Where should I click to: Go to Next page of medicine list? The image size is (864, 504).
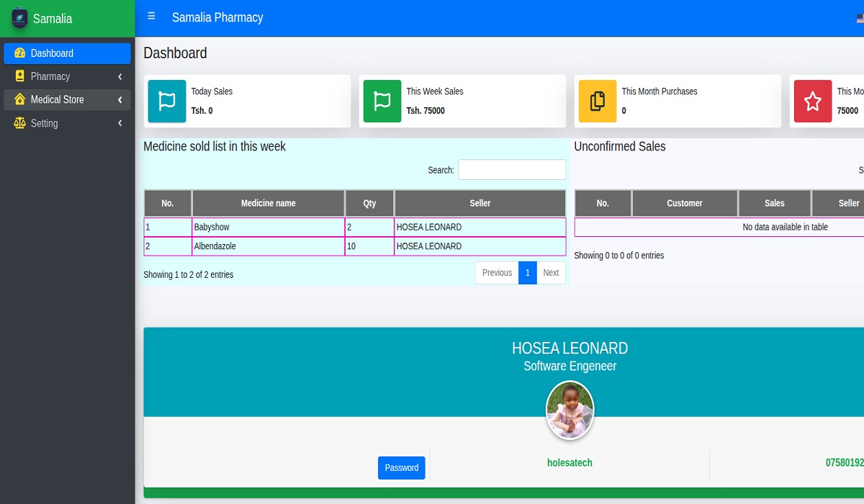click(551, 273)
